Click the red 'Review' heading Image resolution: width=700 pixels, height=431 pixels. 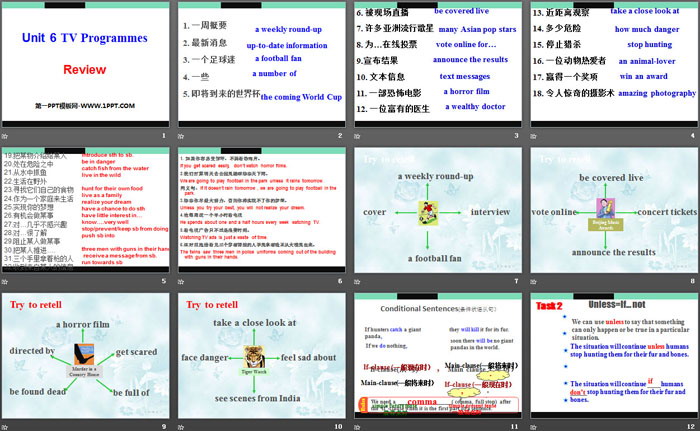(x=85, y=70)
